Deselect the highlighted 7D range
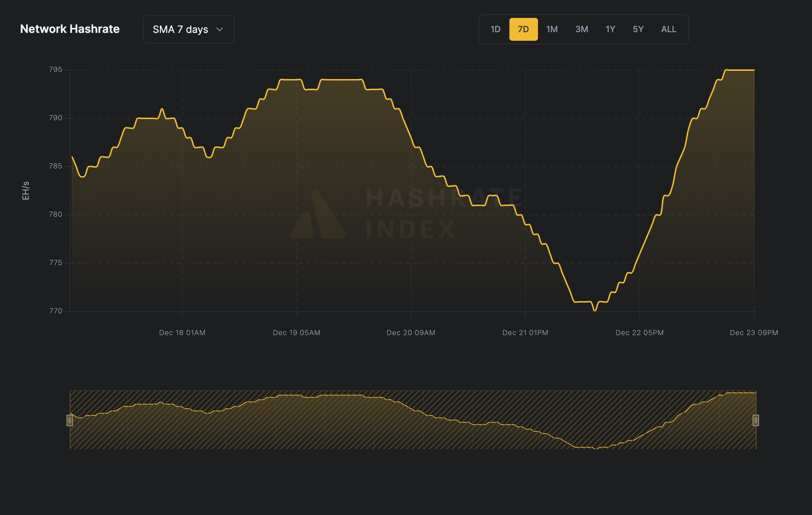 point(523,29)
